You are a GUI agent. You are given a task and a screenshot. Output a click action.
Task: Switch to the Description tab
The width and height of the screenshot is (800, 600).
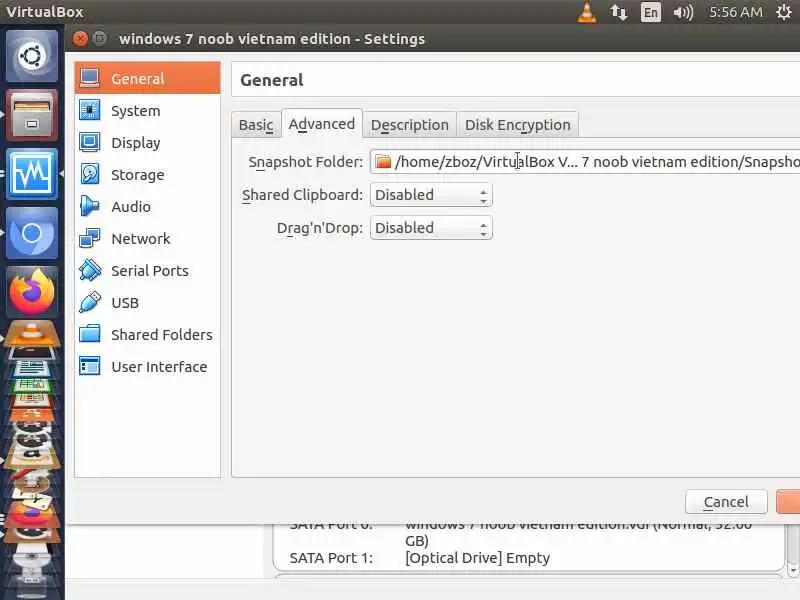[410, 124]
